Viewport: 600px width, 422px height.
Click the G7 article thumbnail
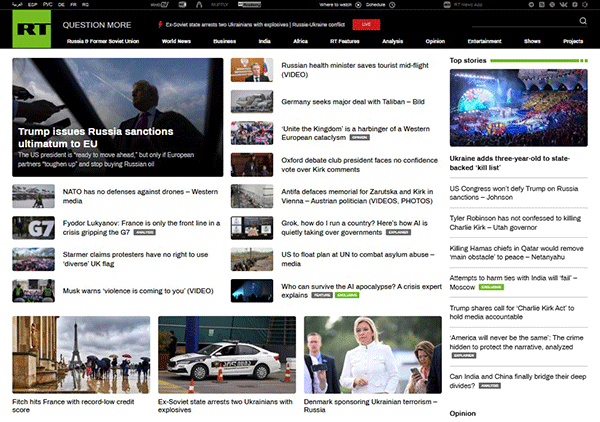click(33, 228)
